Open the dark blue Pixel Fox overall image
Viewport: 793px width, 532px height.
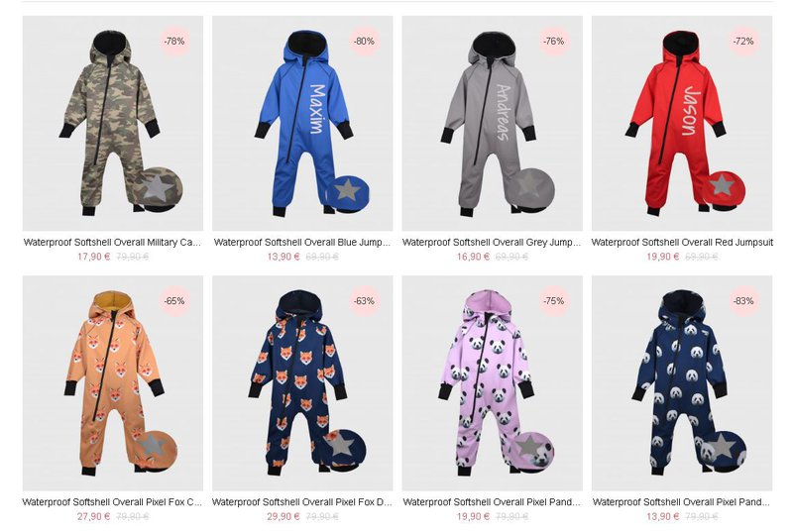click(x=302, y=383)
